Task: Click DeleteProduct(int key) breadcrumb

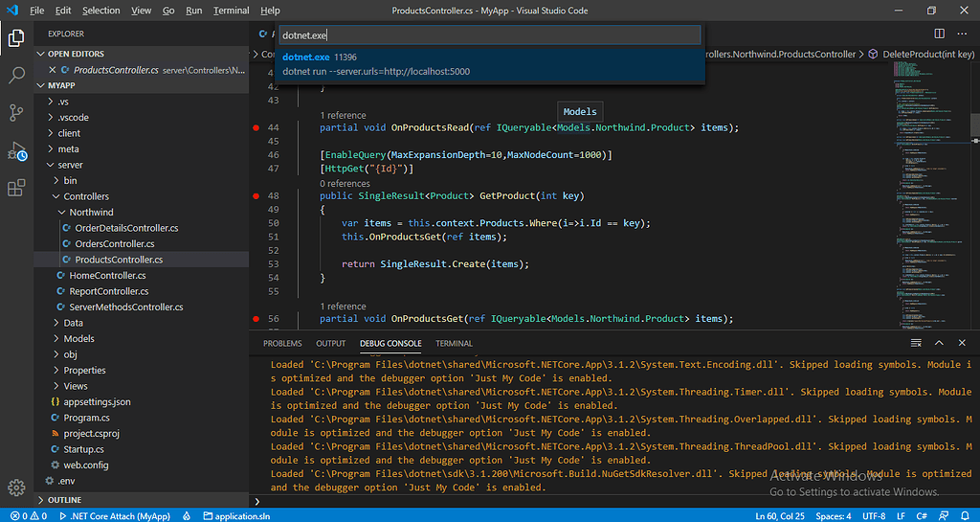Action: click(922, 55)
